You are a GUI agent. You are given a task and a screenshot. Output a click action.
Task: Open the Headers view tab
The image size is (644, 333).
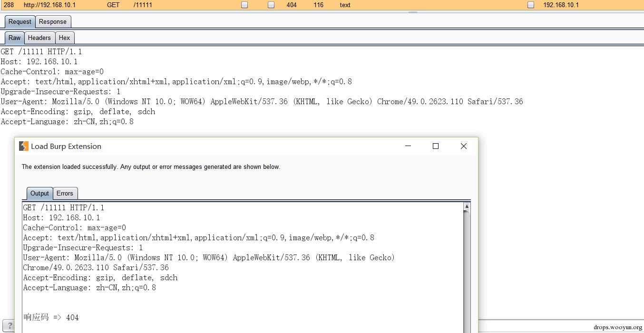tap(39, 38)
